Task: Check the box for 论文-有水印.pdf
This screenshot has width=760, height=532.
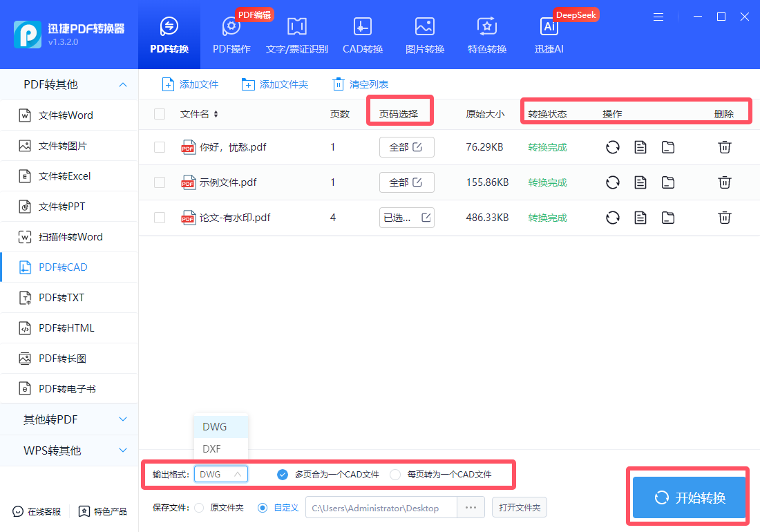Action: (160, 218)
